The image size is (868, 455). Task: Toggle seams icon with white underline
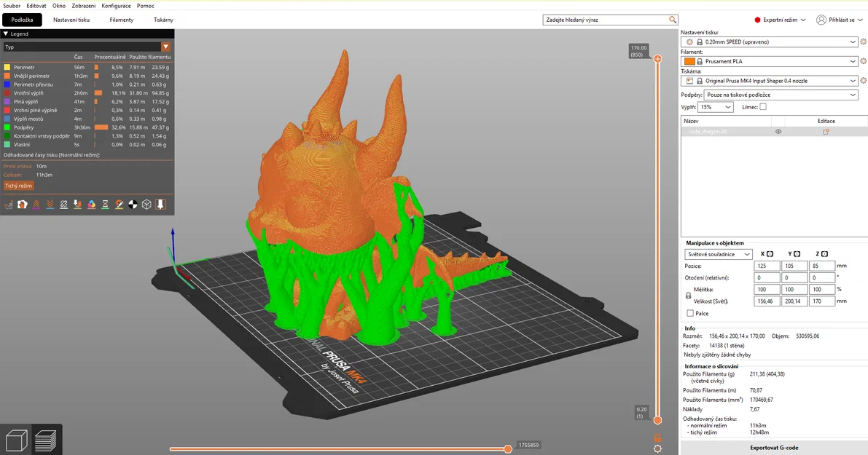(x=63, y=205)
